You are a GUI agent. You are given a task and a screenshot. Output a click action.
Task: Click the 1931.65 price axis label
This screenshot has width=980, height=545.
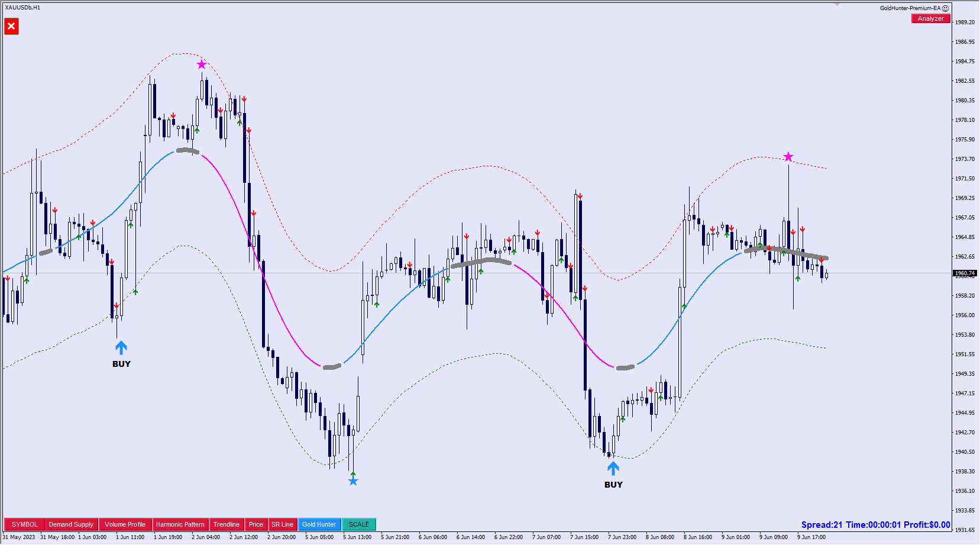click(965, 530)
